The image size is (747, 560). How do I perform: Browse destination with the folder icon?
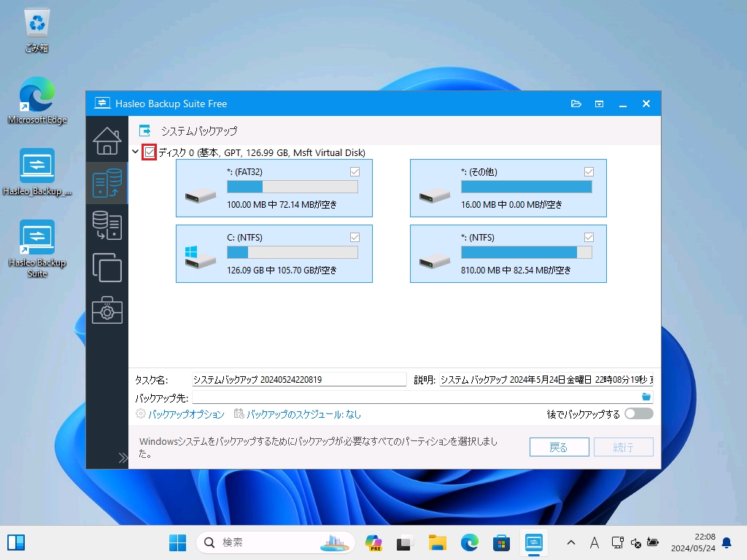coord(646,397)
